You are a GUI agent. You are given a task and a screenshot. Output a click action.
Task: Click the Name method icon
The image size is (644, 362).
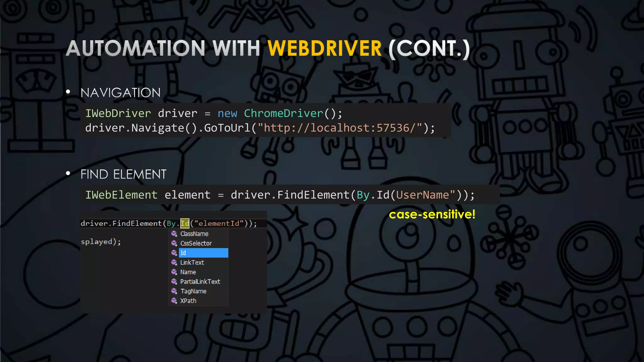(174, 272)
